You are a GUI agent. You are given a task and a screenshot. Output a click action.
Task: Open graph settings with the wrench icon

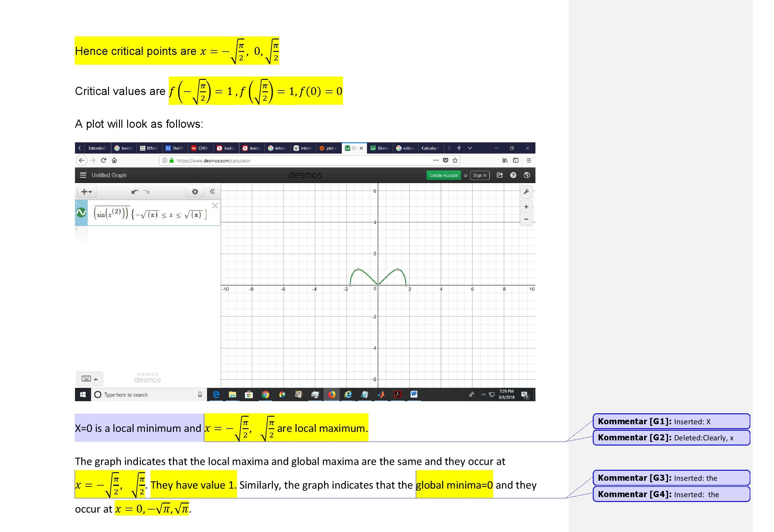[x=526, y=191]
